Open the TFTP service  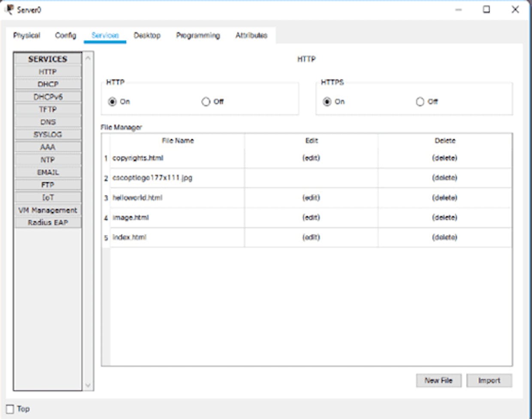pos(48,109)
